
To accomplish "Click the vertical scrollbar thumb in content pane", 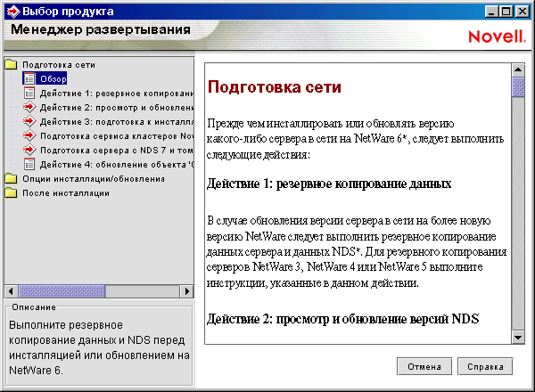I will coord(518,87).
